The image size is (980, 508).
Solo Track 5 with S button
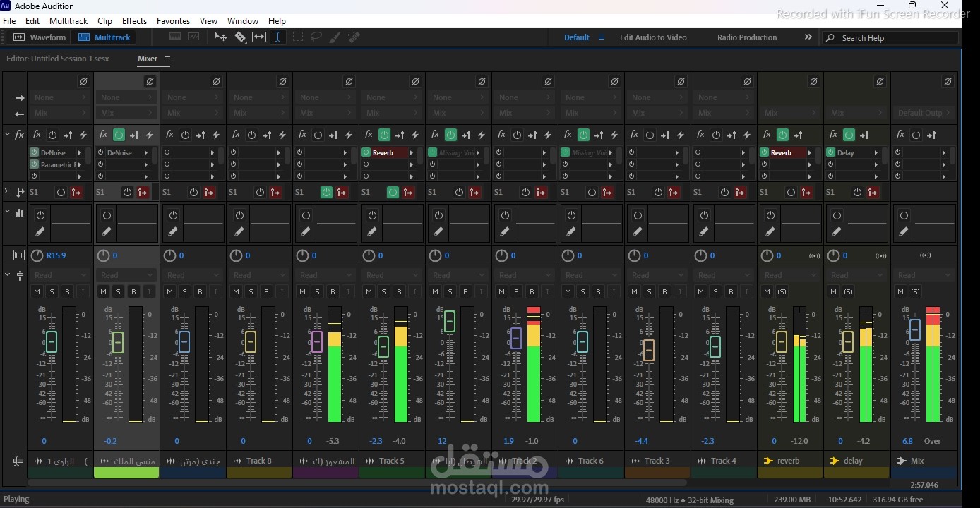[383, 291]
